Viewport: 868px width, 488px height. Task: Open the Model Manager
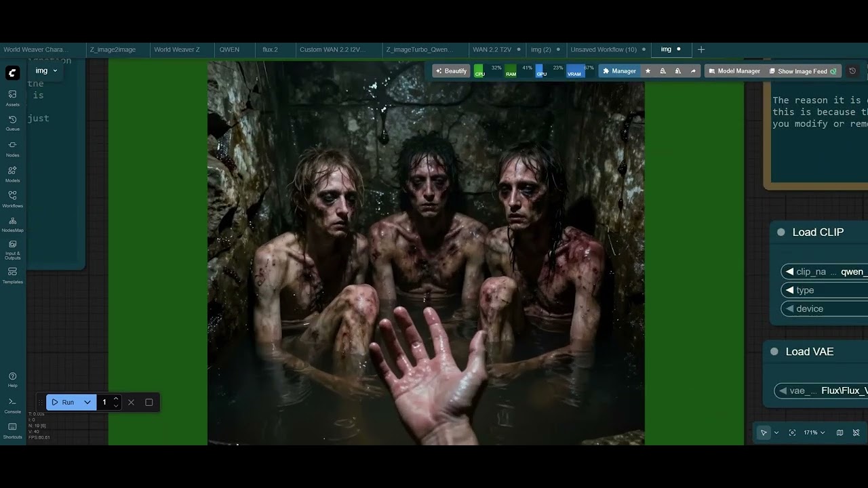[x=733, y=71]
